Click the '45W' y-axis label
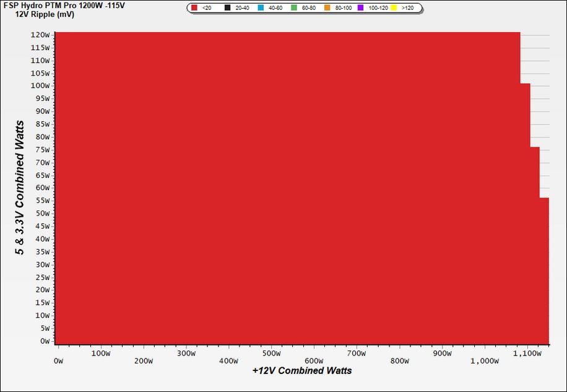 click(42, 227)
